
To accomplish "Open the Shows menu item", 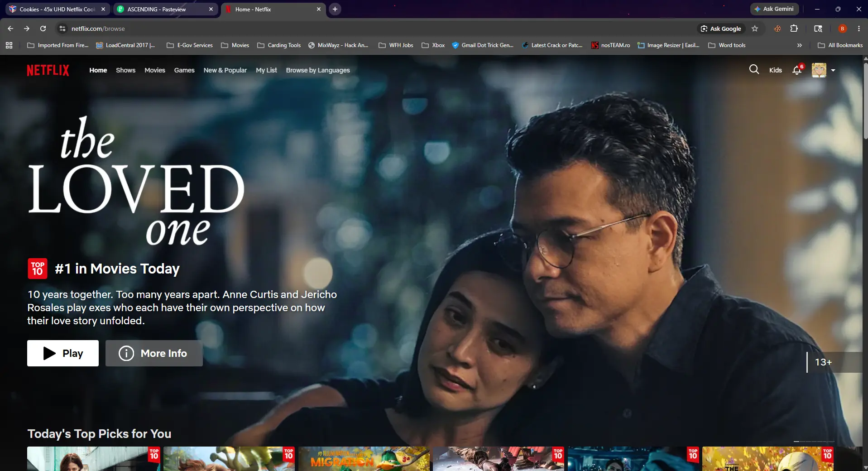I will (x=125, y=70).
